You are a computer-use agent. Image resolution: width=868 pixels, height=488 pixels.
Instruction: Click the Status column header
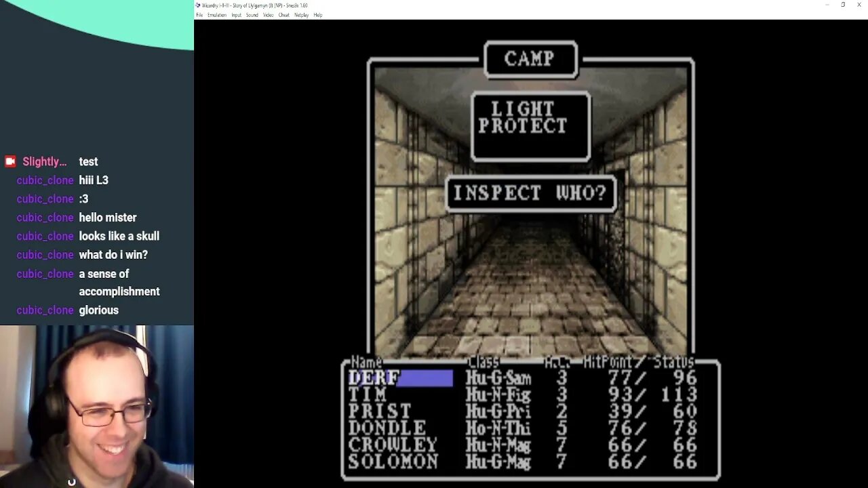(674, 363)
